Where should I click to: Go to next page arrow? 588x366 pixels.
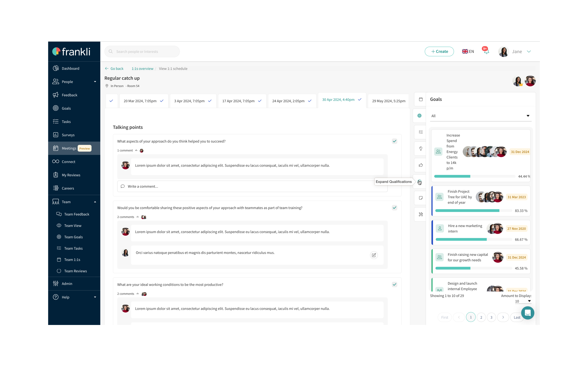(503, 317)
